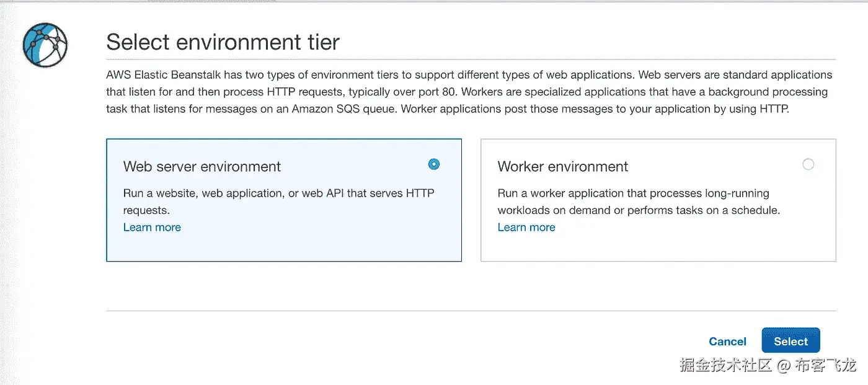Click the Elastic Beanstalk globe icon
The width and height of the screenshot is (868, 385).
coord(45,45)
